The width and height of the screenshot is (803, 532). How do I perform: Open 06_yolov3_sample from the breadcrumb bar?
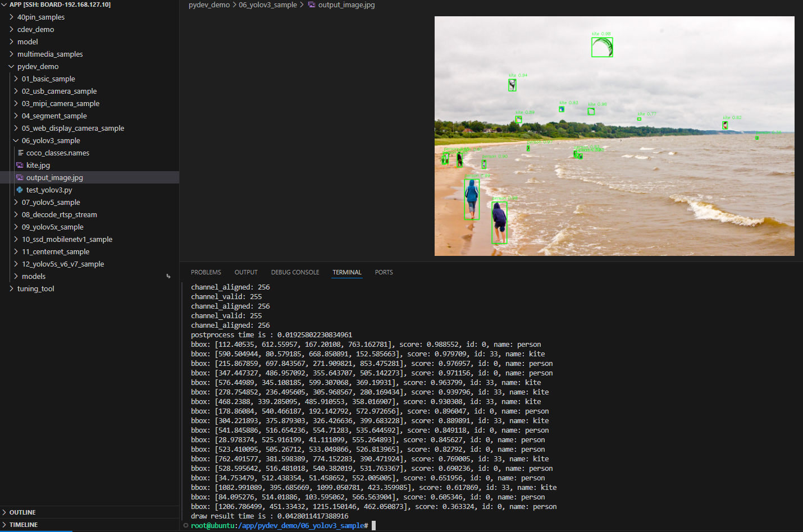click(268, 4)
